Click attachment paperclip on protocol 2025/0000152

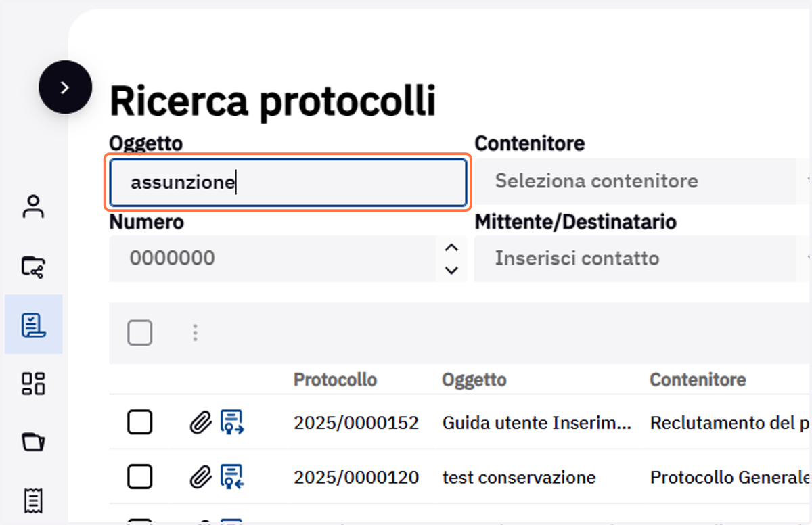(200, 423)
